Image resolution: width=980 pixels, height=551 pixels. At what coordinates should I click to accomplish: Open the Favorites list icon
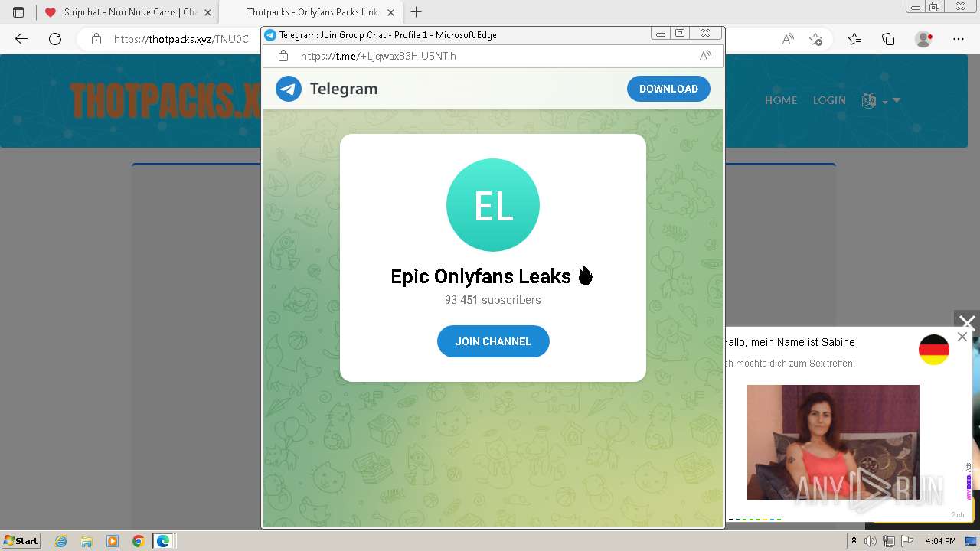(854, 39)
